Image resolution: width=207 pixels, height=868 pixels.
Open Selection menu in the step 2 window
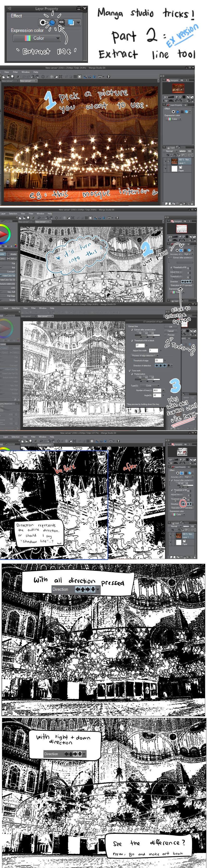pos(13,213)
